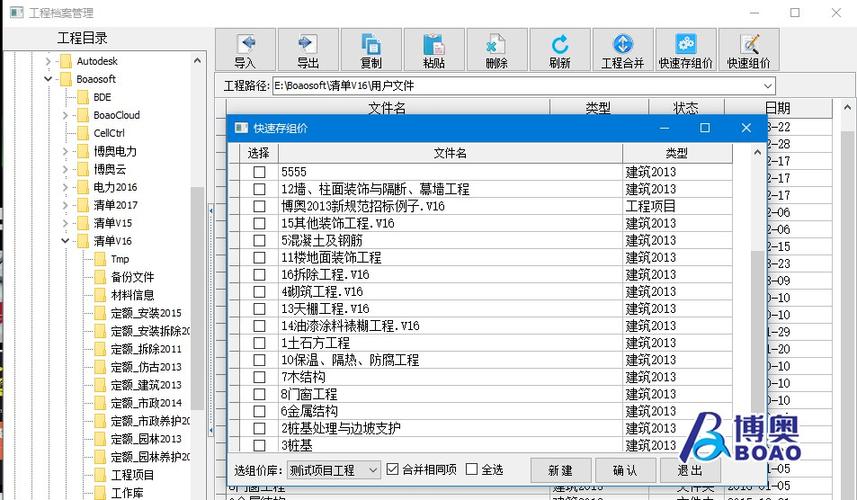Screen dimensions: 857x500
Task: Select the 定额_安装2015 folder
Action: pos(138,313)
